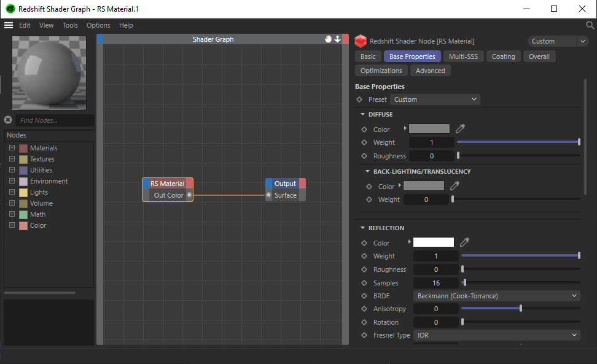
Task: Open the Preset dropdown in Base Properties
Action: click(435, 99)
